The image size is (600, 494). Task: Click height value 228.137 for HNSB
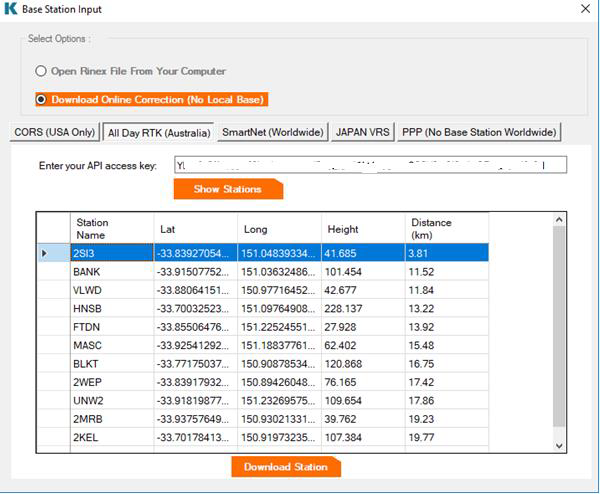(363, 308)
